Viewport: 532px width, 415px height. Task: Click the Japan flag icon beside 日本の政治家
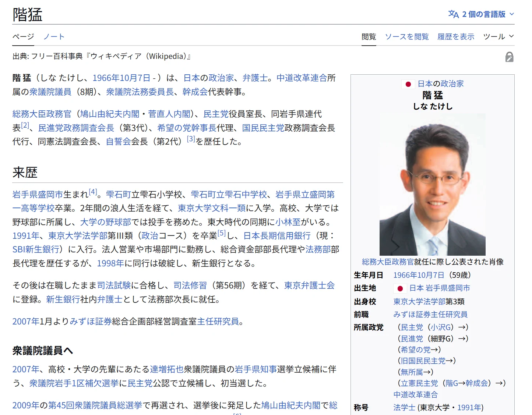[408, 84]
